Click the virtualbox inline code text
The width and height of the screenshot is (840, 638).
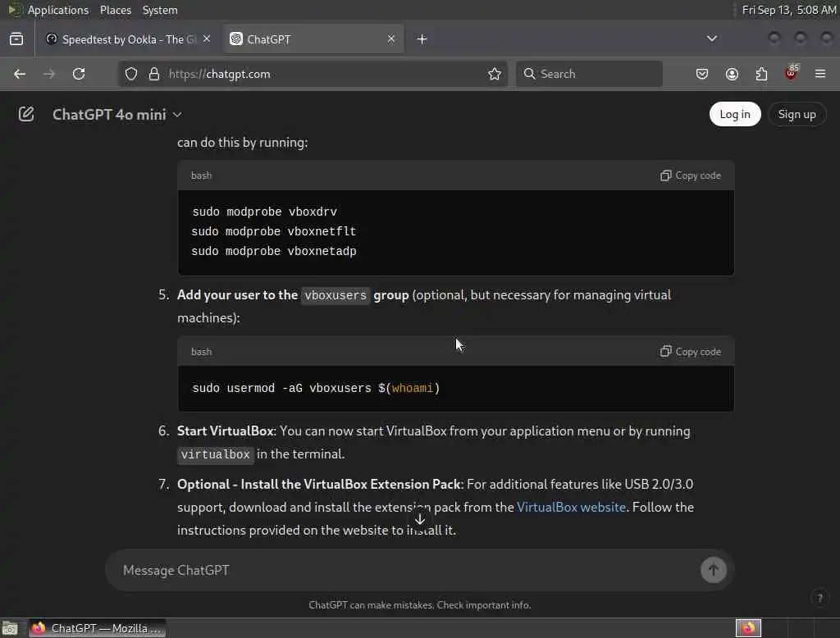(x=216, y=454)
